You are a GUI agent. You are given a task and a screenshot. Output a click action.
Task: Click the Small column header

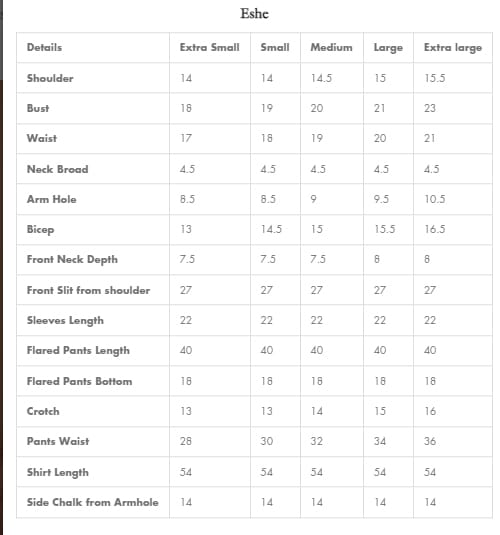click(x=275, y=47)
